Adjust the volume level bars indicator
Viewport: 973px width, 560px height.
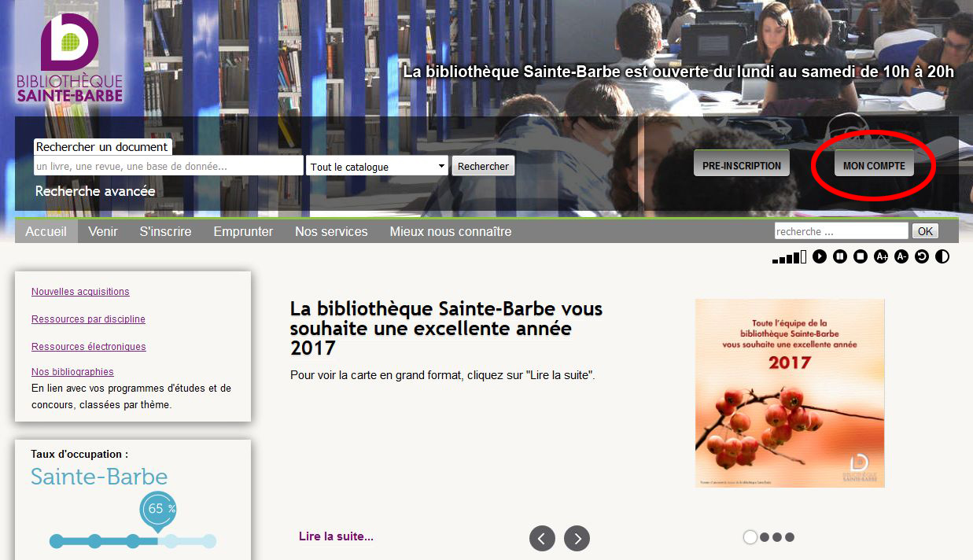point(789,257)
